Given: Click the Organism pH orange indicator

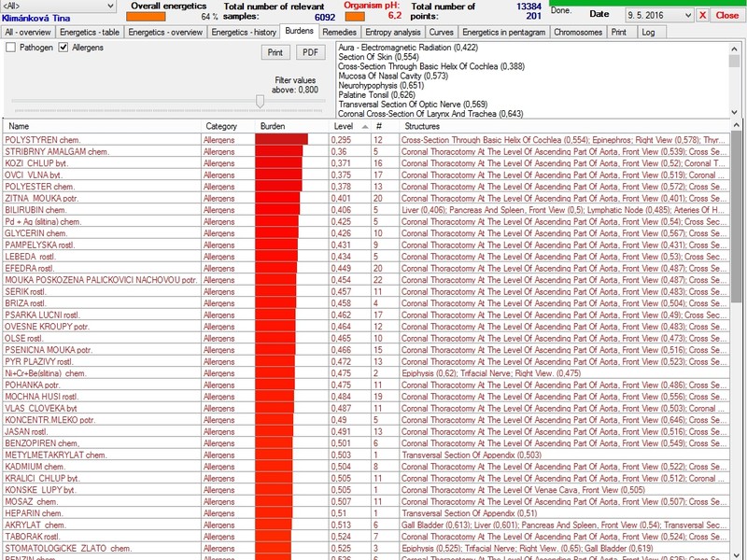Looking at the screenshot, I should click(355, 17).
